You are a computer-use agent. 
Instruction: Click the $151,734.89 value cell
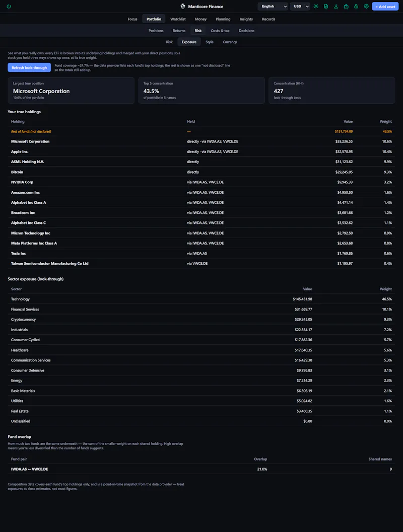[344, 131]
